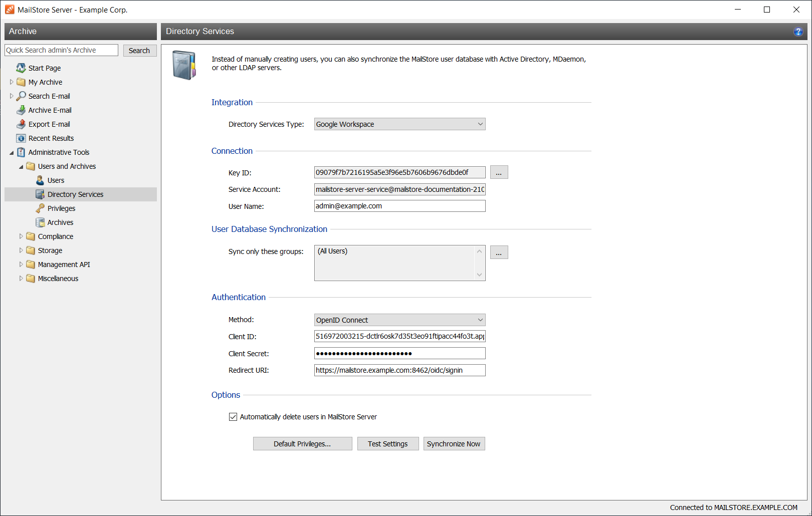Screen dimensions: 812x516
Task: Collapse the Administrative Tools node
Action: 12,152
